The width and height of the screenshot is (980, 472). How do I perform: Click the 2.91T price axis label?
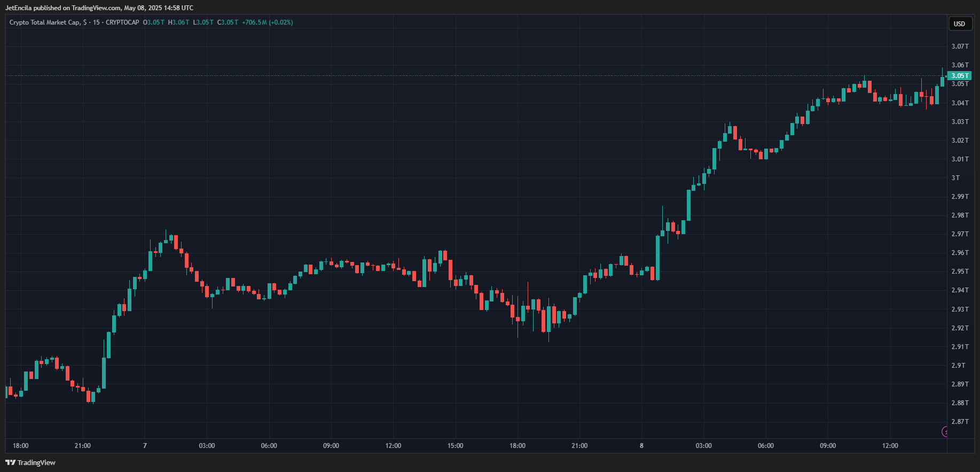960,347
